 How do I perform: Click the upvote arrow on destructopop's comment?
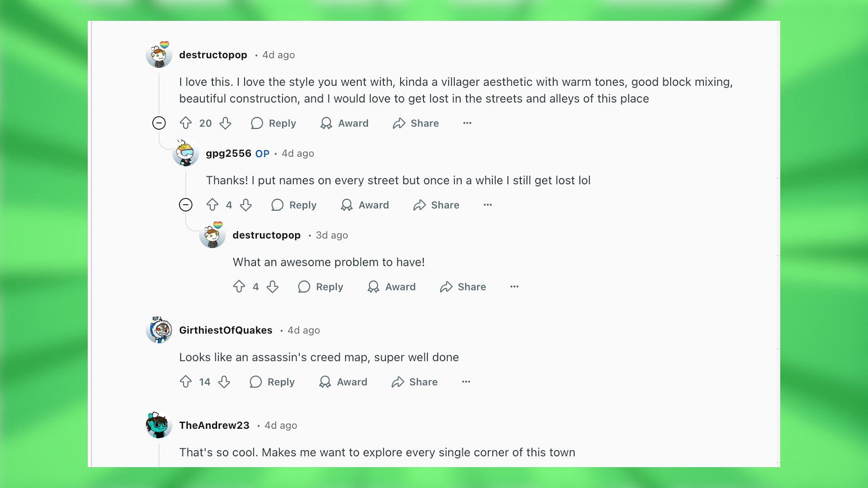pos(186,123)
